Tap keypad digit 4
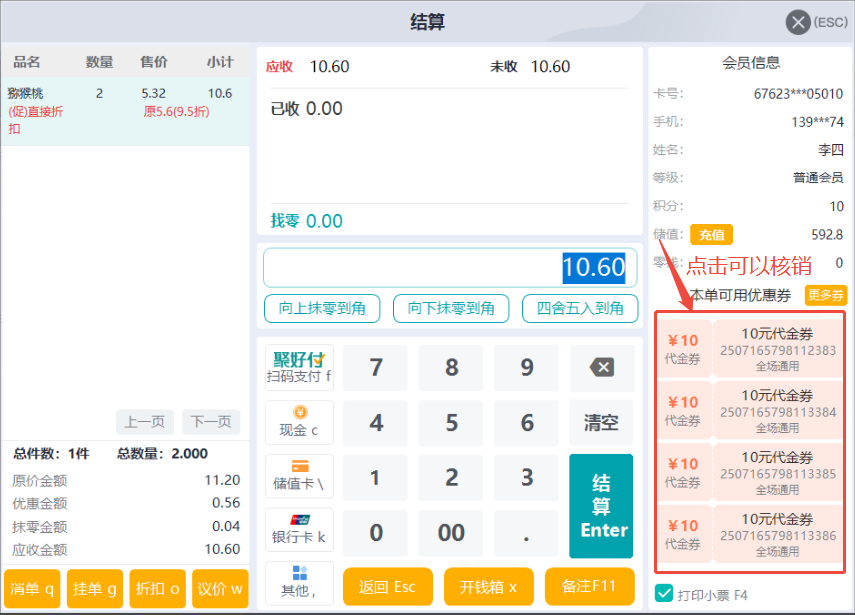This screenshot has width=855, height=615. tap(375, 423)
